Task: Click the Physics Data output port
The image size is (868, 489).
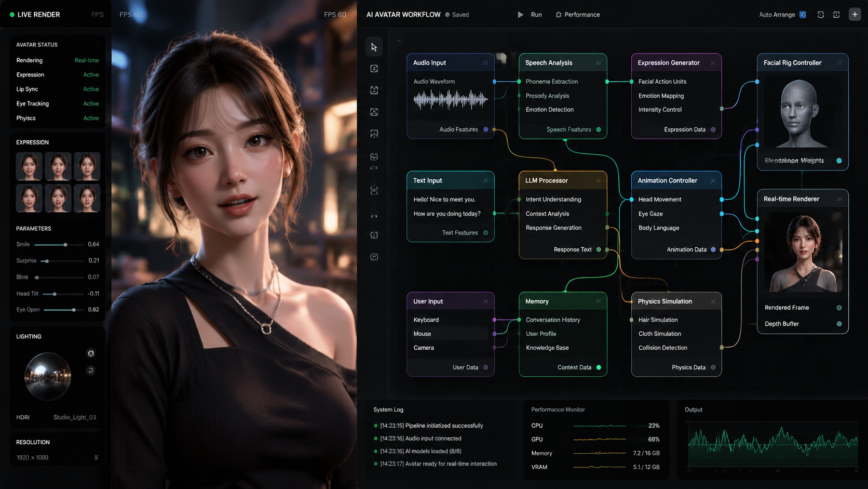Action: (713, 367)
